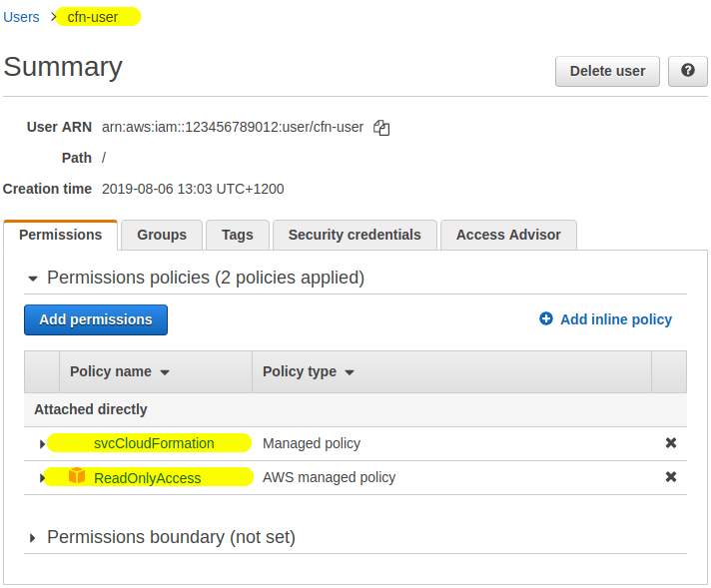711x588 pixels.
Task: Collapse the Permissions policies section
Action: point(33,279)
